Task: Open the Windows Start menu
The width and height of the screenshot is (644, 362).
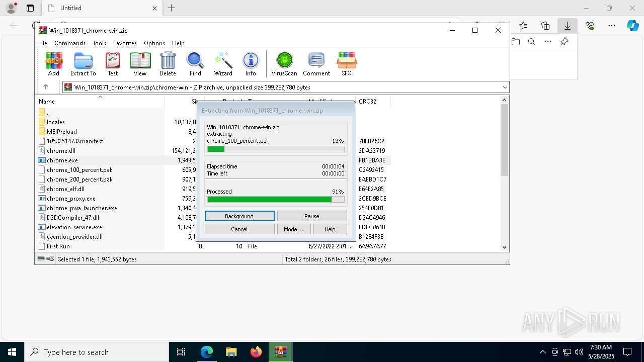Action: (12, 352)
